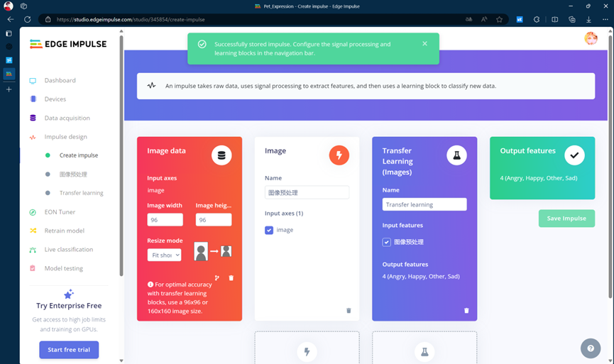Screen dimensions: 614x364
Task: Delete the Transfer Learning block
Action: 466,310
